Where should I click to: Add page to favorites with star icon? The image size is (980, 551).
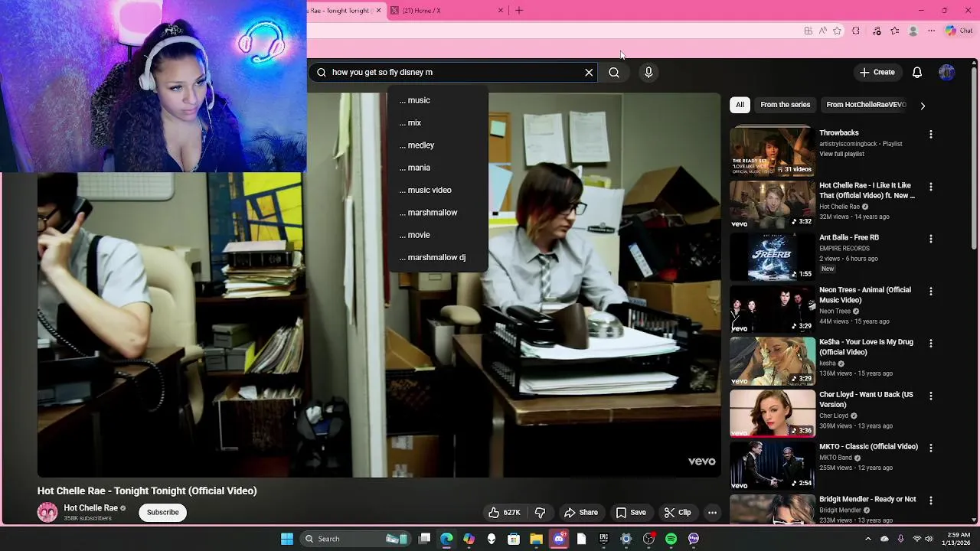(837, 31)
